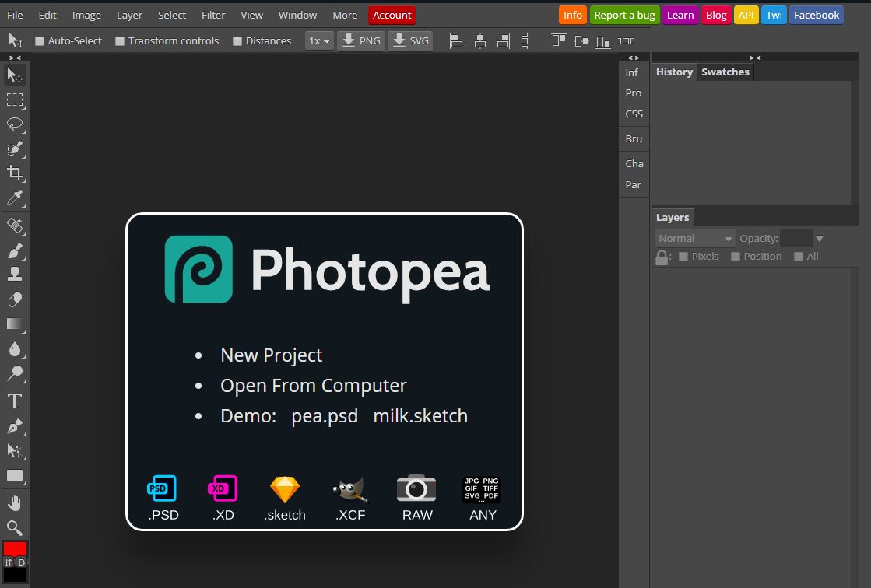
Task: Choose the Quick Selection tool
Action: pos(15,149)
